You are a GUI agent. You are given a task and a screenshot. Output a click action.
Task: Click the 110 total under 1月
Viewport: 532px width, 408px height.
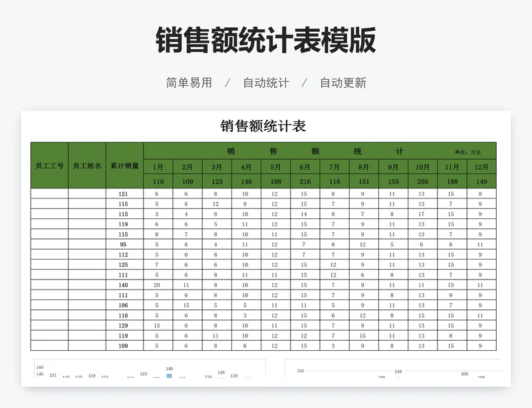pos(158,182)
